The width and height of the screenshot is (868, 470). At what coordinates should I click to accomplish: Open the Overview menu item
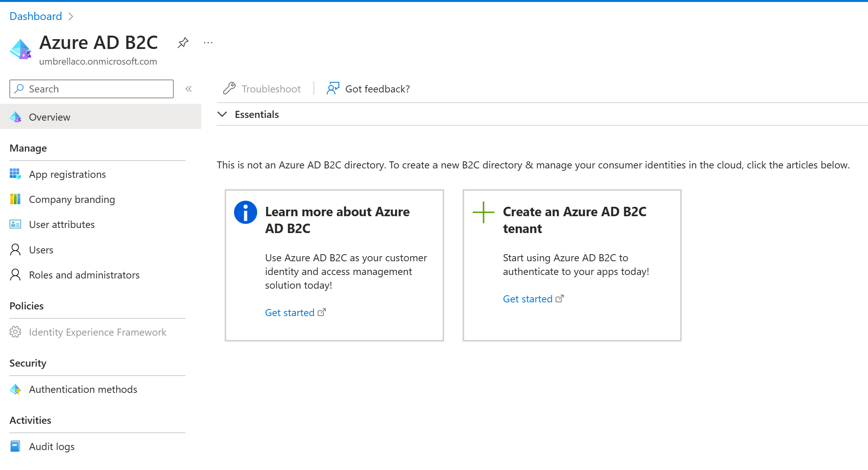click(x=50, y=117)
